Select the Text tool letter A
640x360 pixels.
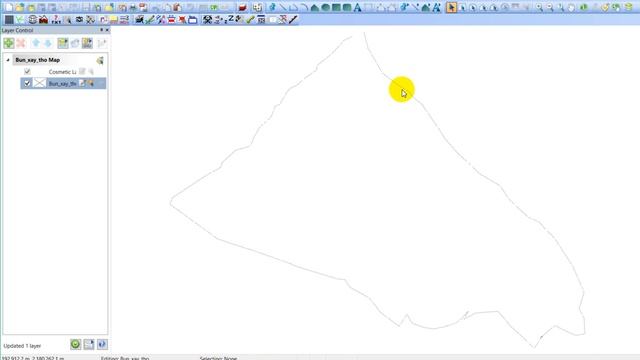(x=357, y=8)
